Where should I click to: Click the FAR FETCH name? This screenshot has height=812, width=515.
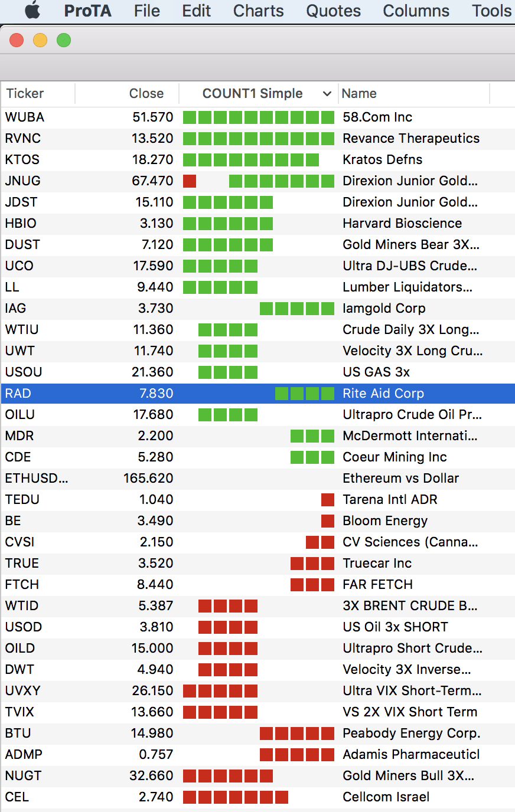(x=378, y=584)
